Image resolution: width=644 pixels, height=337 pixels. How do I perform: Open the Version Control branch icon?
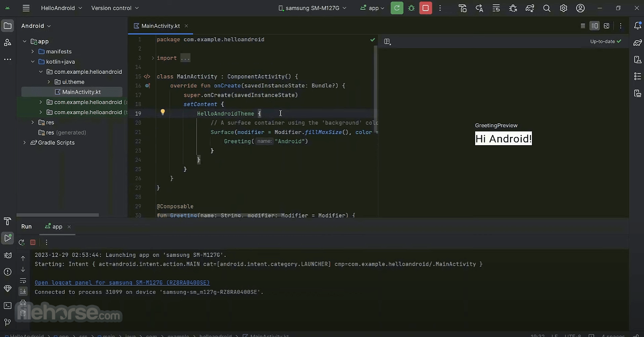click(x=8, y=322)
